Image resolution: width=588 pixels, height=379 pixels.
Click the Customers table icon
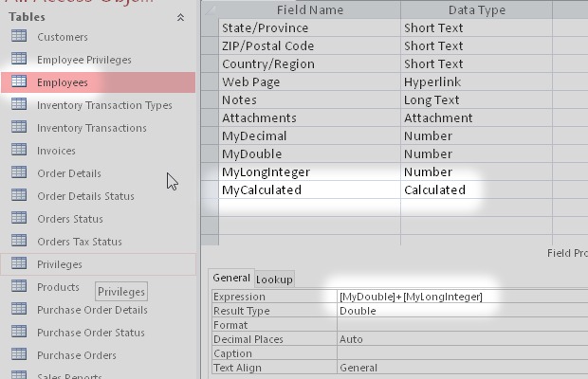[18, 37]
